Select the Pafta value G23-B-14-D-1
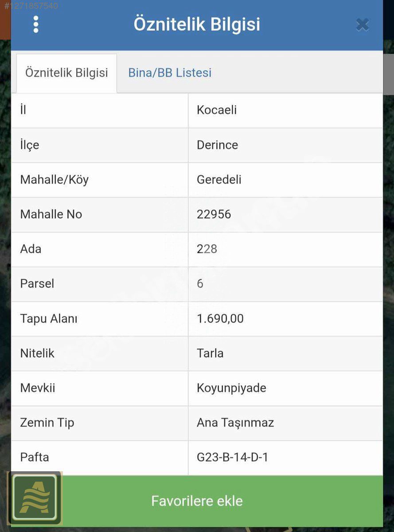The image size is (394, 532). [232, 457]
